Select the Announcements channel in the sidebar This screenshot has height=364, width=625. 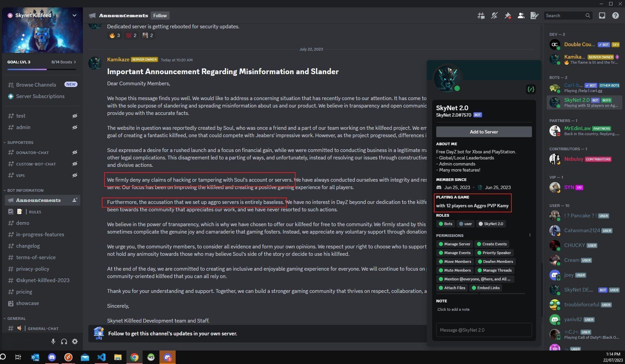(42, 200)
